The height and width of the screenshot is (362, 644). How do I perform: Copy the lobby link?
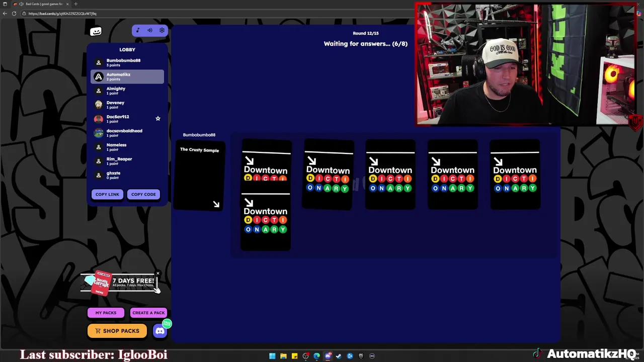pyautogui.click(x=107, y=195)
